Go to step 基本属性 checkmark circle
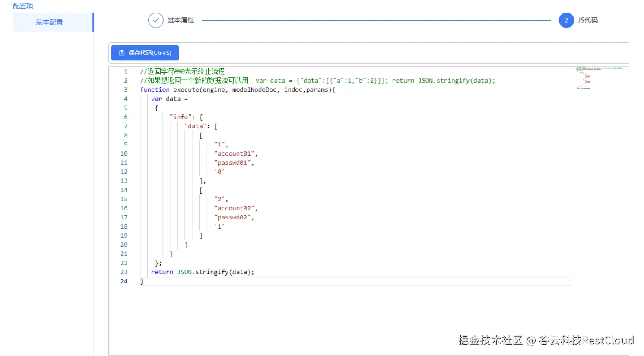Screen dimensions: 644x356 (155, 20)
